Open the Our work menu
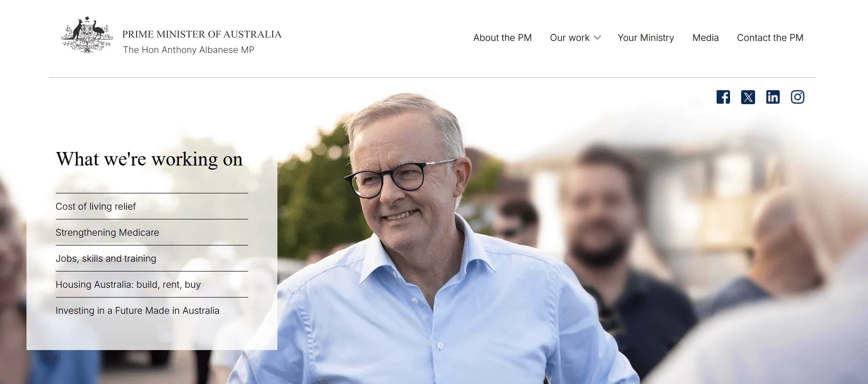The width and height of the screenshot is (868, 384). click(570, 38)
